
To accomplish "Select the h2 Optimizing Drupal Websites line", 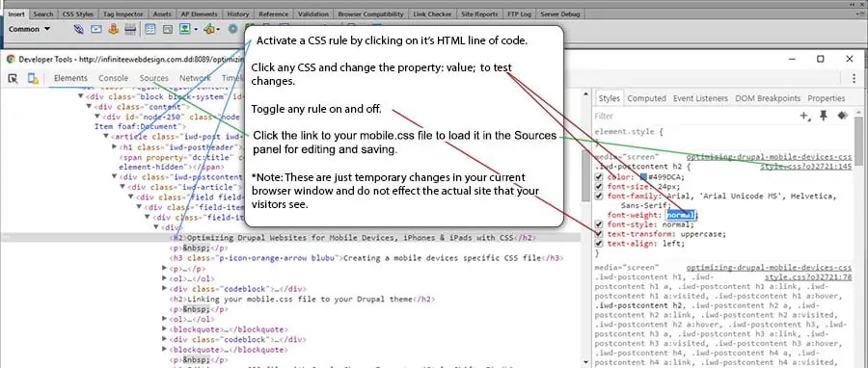I will click(x=353, y=238).
